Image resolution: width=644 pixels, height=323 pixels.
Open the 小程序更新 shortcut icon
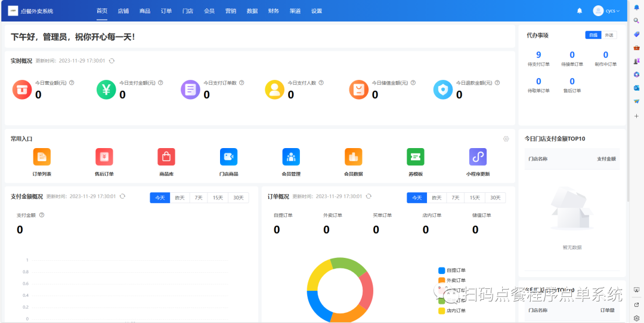tap(478, 157)
